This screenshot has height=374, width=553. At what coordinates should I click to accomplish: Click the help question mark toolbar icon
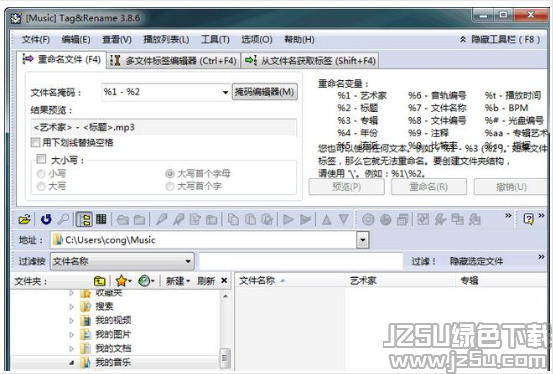(528, 219)
